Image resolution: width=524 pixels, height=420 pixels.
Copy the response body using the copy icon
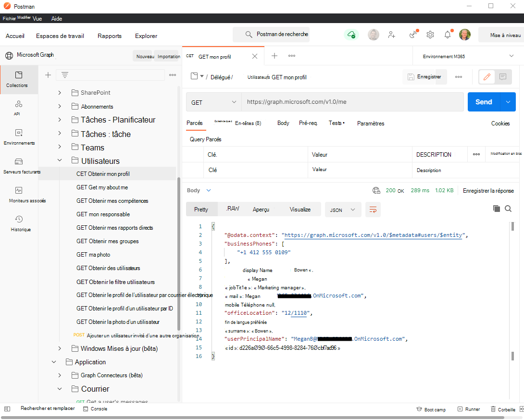pos(497,209)
